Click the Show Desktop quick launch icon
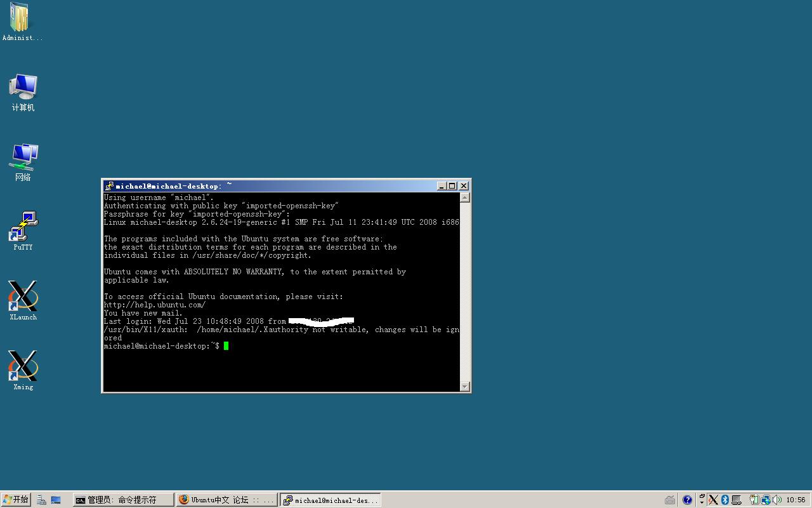 (56, 500)
